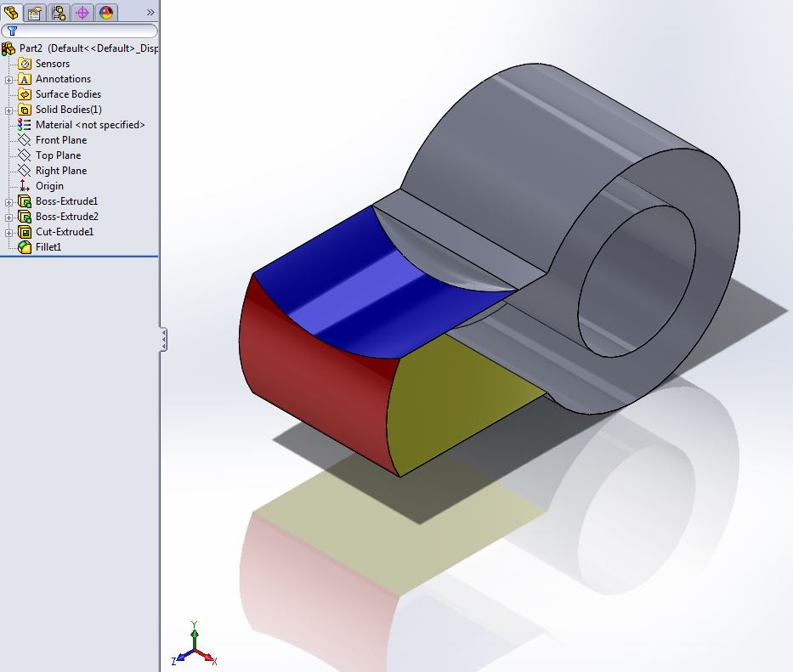
Task: Click the rollback bar below Fillet1
Action: [x=79, y=257]
